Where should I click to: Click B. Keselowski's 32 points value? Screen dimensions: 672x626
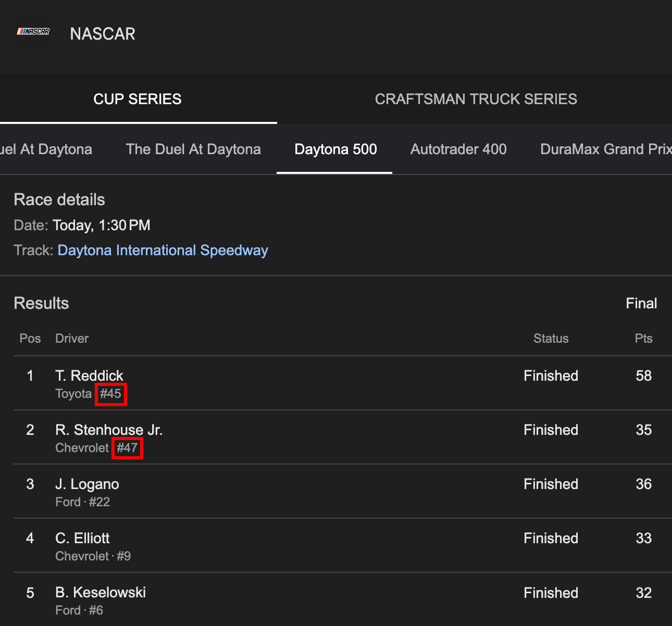click(644, 593)
